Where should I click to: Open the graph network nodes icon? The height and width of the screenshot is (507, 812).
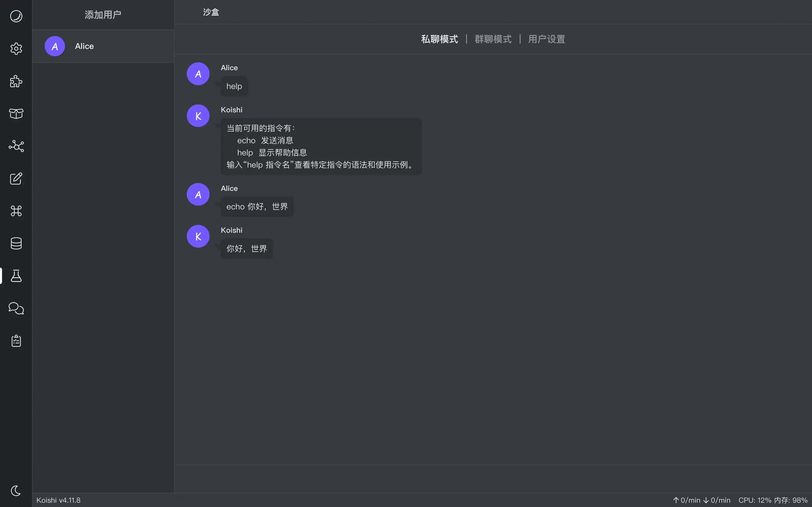coord(16,146)
